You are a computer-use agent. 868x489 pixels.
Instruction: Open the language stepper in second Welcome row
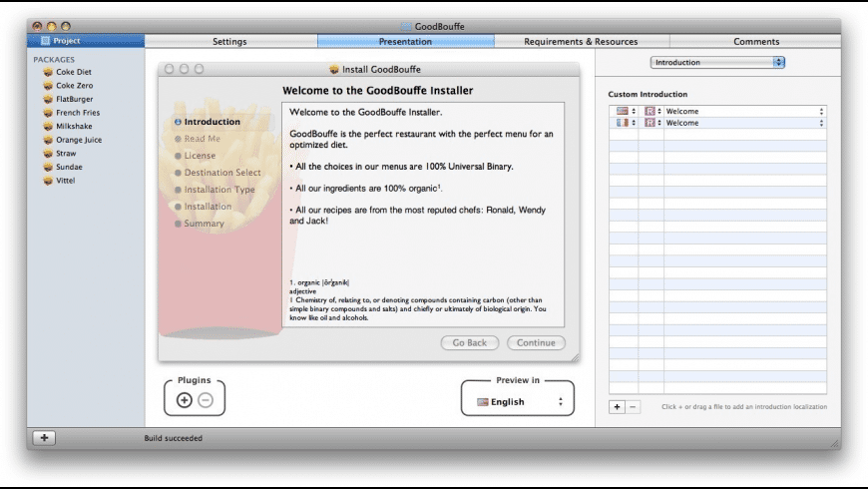pyautogui.click(x=634, y=123)
